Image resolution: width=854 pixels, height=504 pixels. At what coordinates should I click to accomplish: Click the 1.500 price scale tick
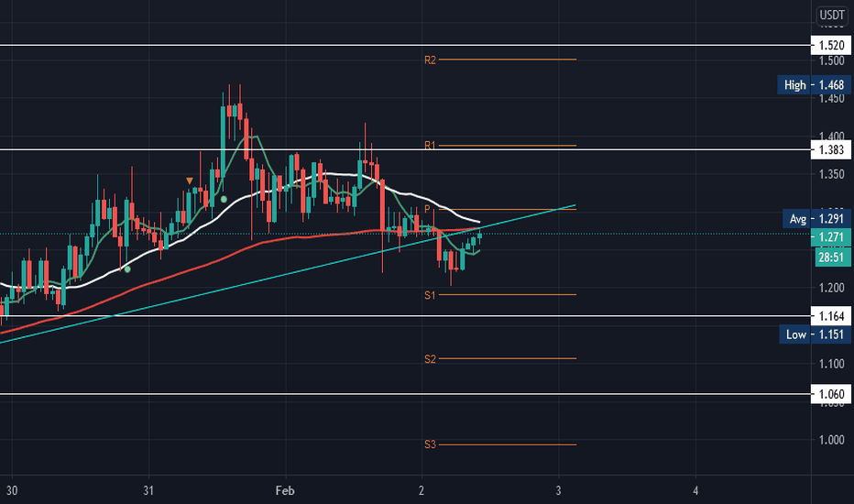click(832, 60)
